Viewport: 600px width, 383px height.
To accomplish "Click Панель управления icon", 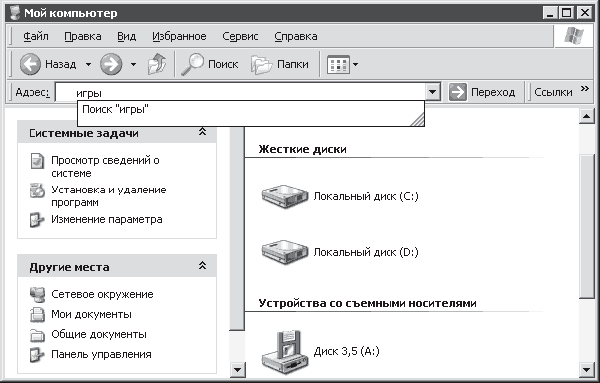I will point(37,355).
